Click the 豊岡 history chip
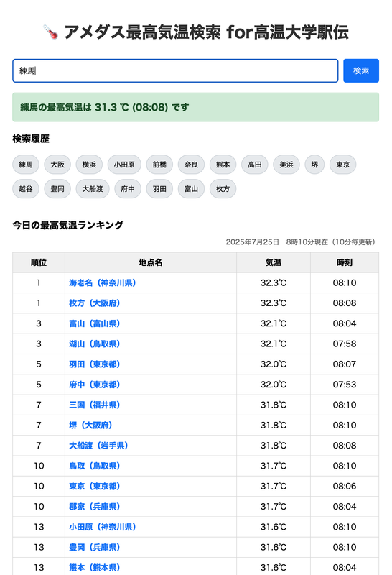The height and width of the screenshot is (575, 392). tap(57, 189)
